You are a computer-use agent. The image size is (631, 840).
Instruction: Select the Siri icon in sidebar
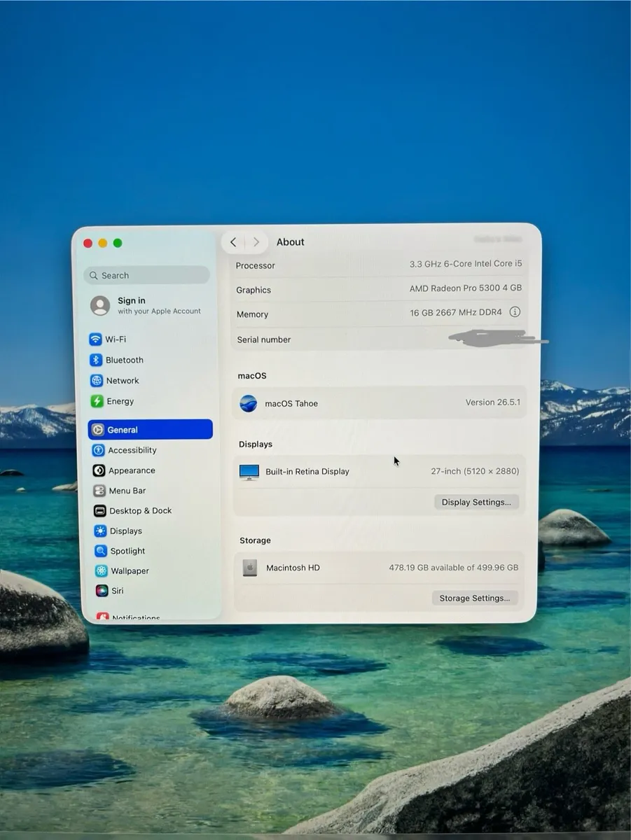click(x=102, y=591)
